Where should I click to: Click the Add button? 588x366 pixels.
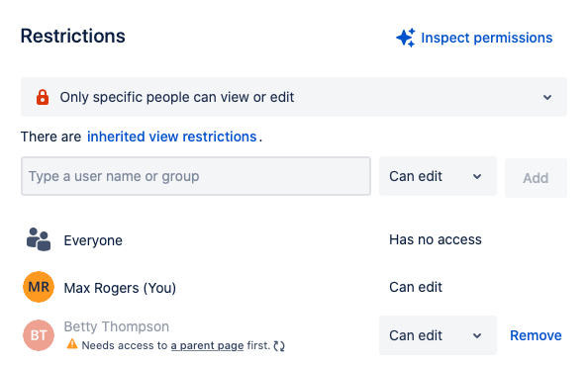536,178
